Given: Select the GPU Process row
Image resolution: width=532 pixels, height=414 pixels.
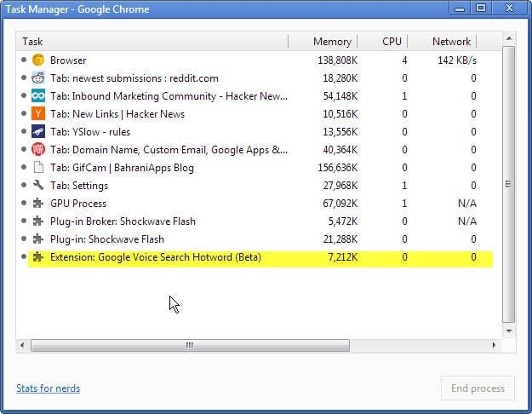Looking at the screenshot, I should pos(260,204).
